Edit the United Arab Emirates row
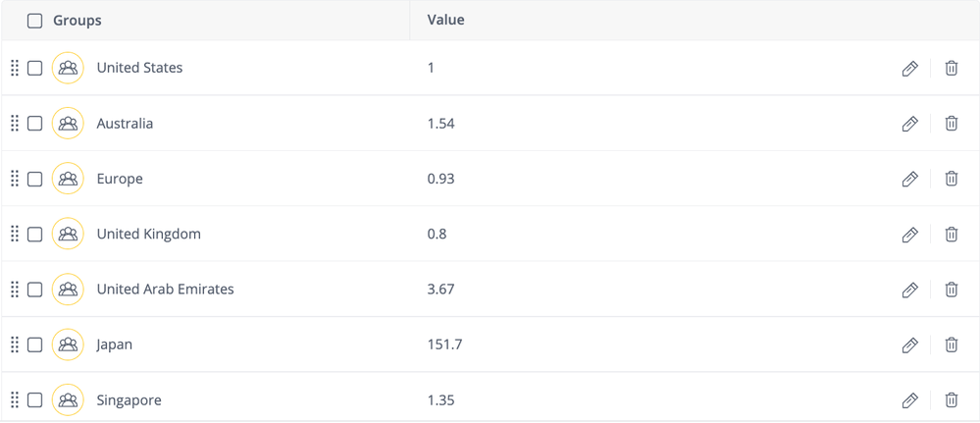The width and height of the screenshot is (980, 423). coord(909,290)
